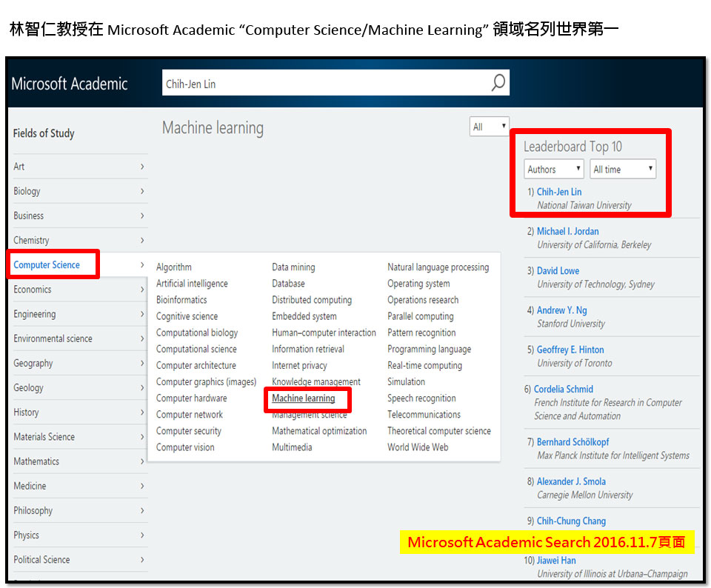
Task: Open Cordelia Schmid author profile
Action: [564, 389]
